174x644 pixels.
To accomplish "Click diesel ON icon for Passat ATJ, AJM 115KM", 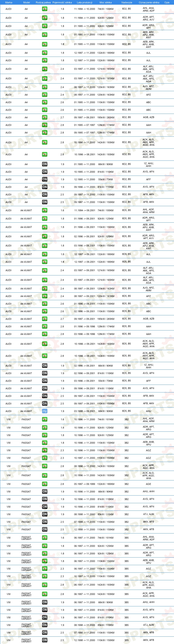I will (x=45, y=514).
